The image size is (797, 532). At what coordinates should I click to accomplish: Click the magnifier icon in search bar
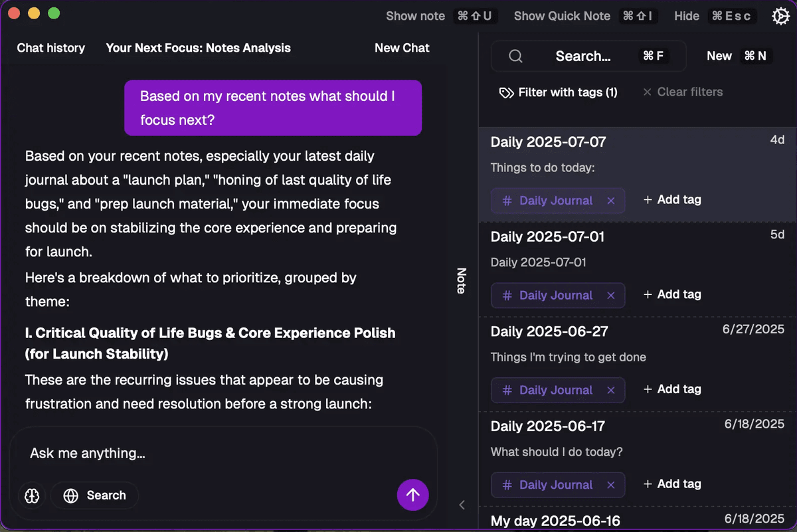tap(515, 56)
